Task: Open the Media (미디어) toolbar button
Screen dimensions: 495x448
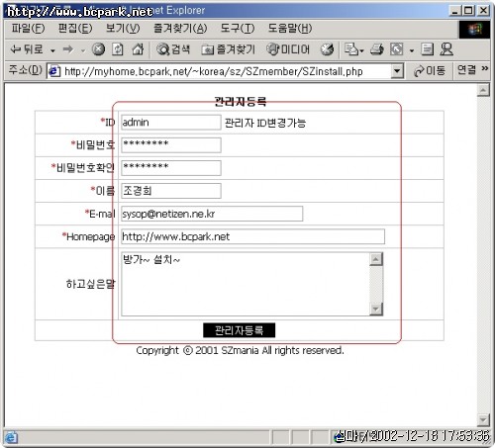Action: 288,49
